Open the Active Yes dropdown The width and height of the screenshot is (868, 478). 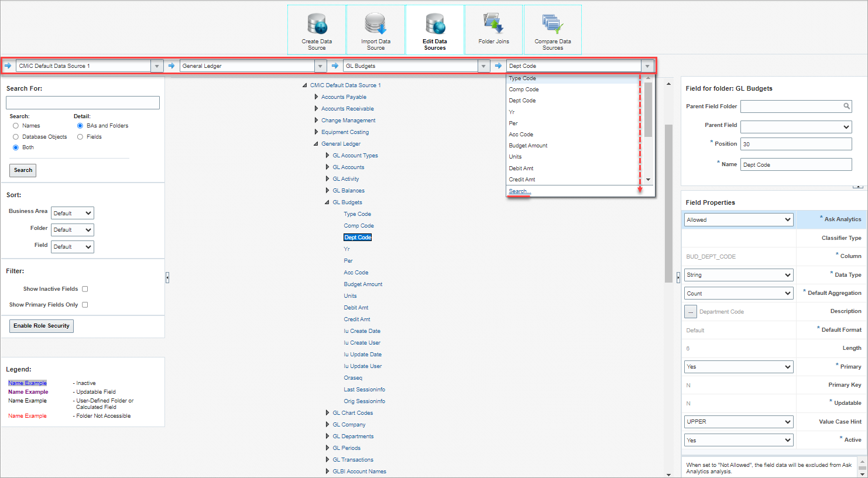739,440
